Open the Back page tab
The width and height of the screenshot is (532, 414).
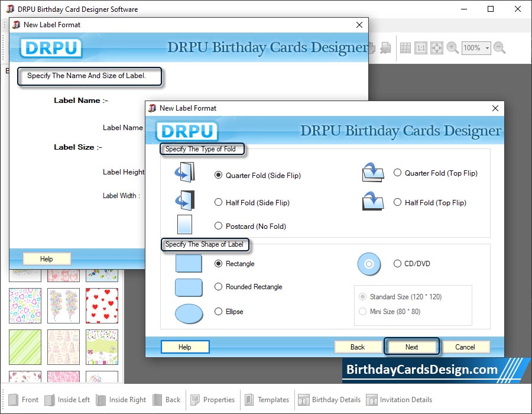pos(173,400)
